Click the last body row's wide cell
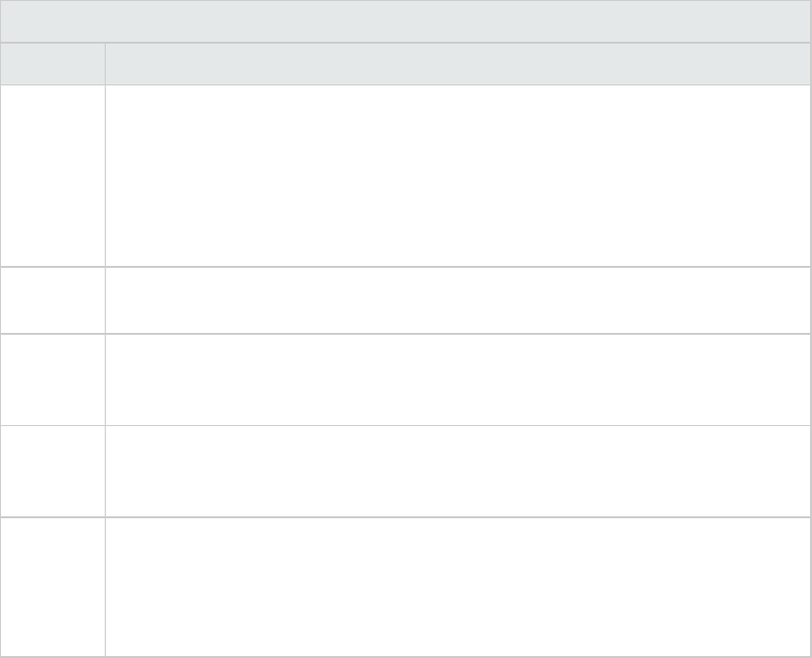 coord(457,586)
